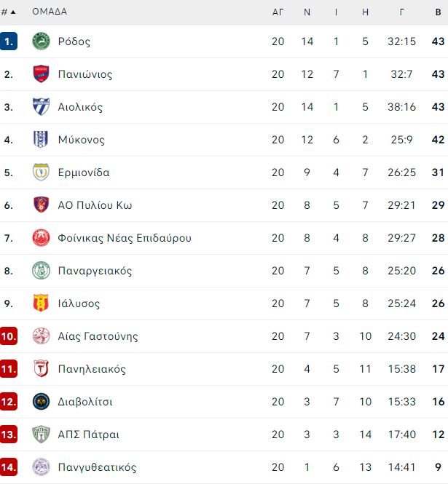This screenshot has width=448, height=484.
Task: Open the Αίας Γαστούνης team page
Action: [98, 336]
